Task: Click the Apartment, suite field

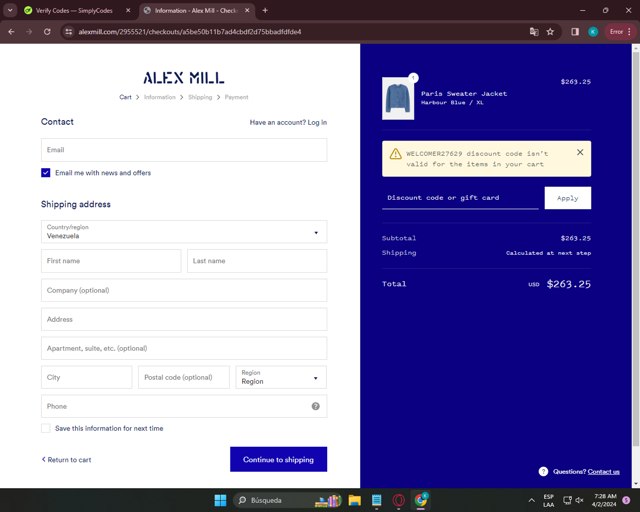Action: tap(184, 348)
